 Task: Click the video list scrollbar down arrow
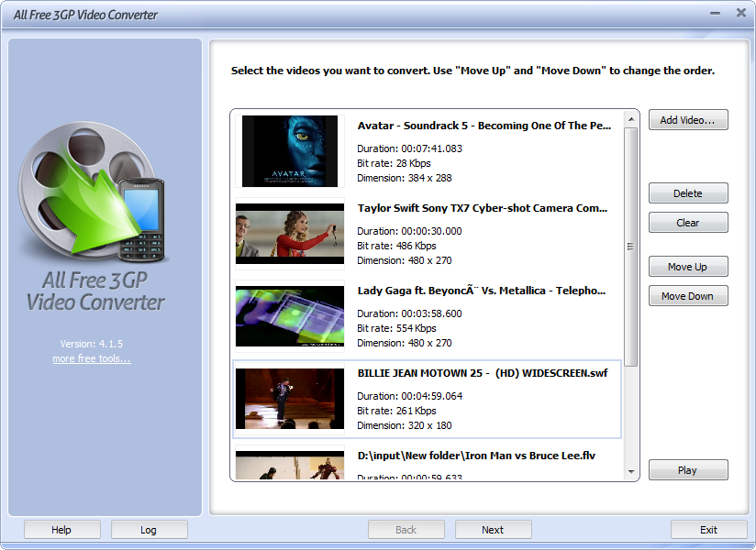click(631, 472)
